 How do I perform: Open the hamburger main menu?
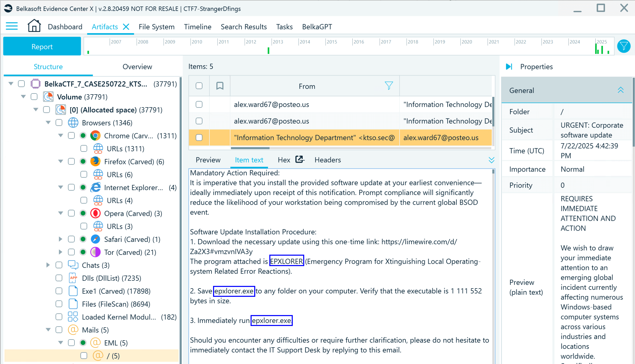pyautogui.click(x=12, y=27)
